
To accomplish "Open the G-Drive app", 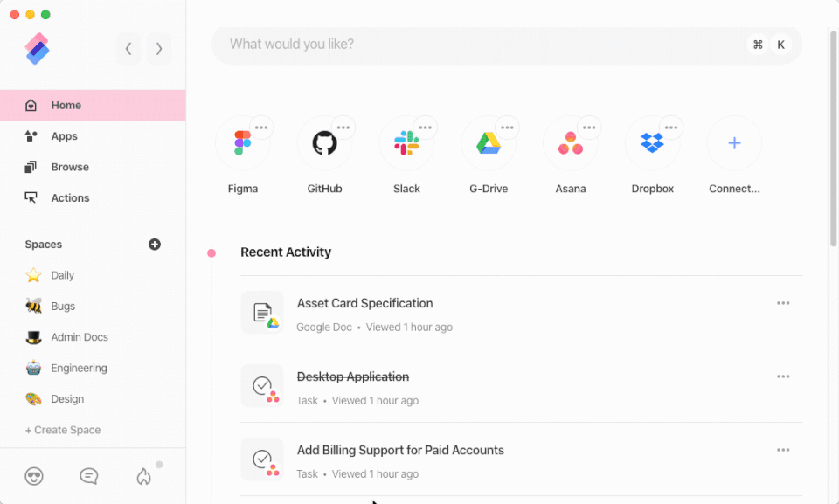I will coord(489,143).
